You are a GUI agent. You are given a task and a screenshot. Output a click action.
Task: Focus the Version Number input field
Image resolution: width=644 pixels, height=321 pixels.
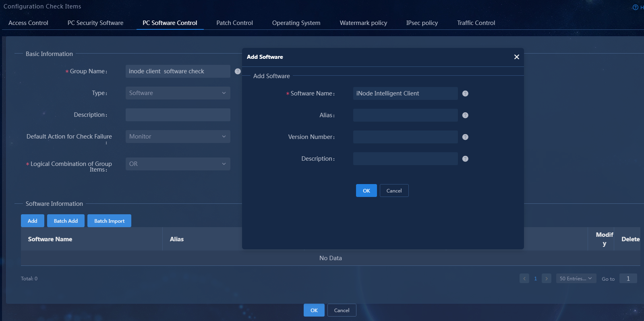(406, 137)
